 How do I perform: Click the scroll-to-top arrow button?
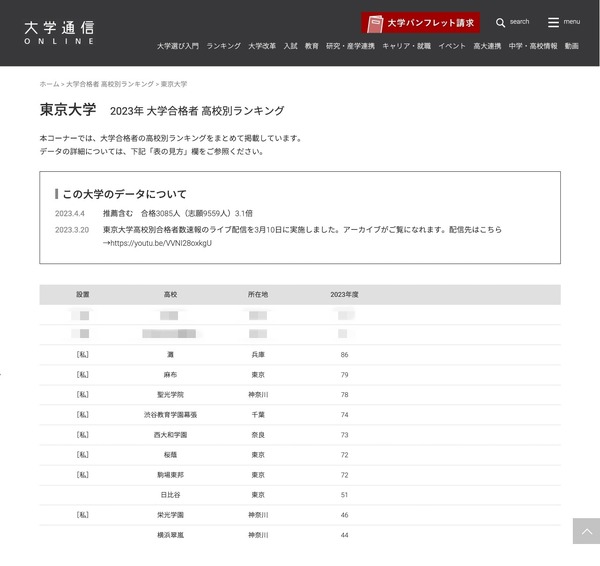585,530
